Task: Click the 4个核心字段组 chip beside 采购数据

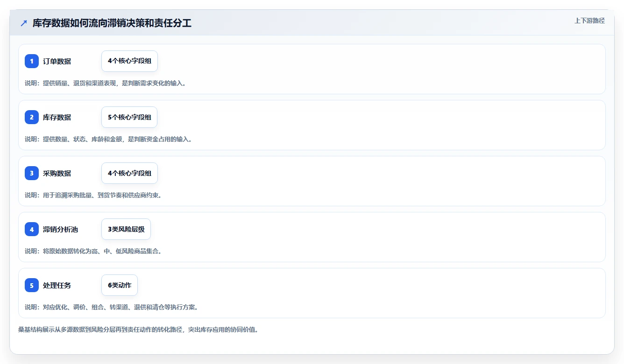Action: click(x=129, y=173)
